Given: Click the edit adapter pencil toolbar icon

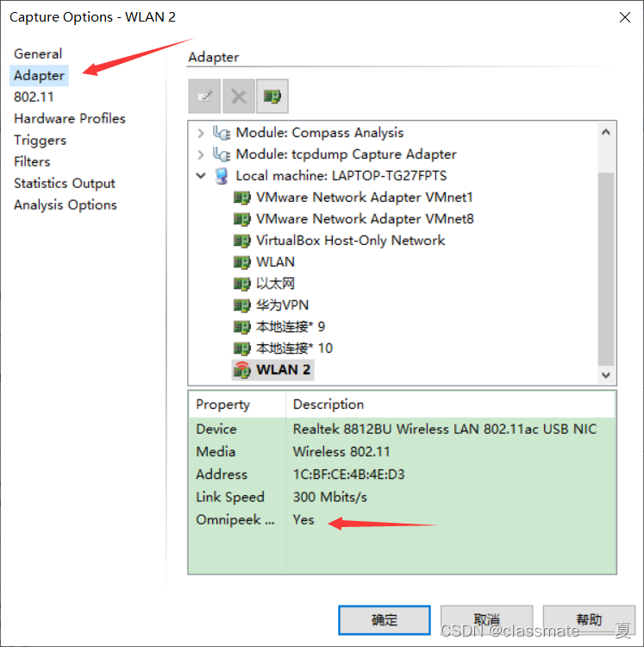Looking at the screenshot, I should [x=204, y=96].
